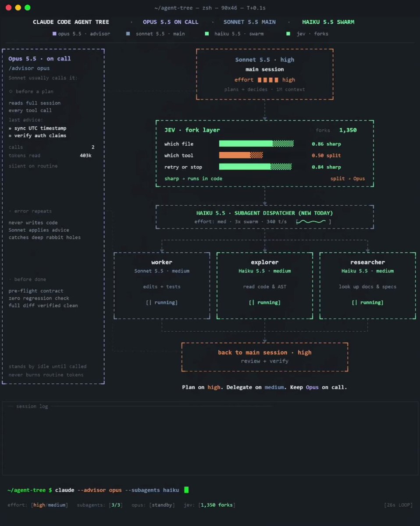Click the purple opus 5.5 advisor legend square
The width and height of the screenshot is (420, 526).
54,33
